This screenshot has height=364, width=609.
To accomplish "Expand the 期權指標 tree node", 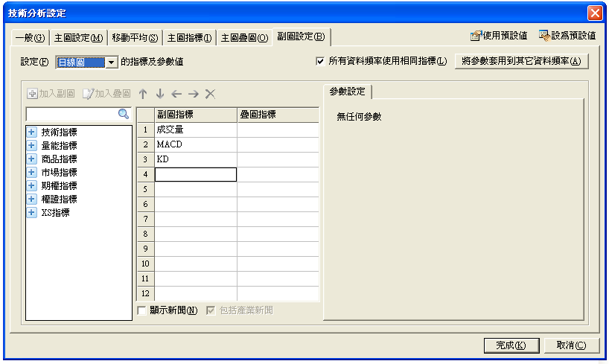I will tap(32, 185).
